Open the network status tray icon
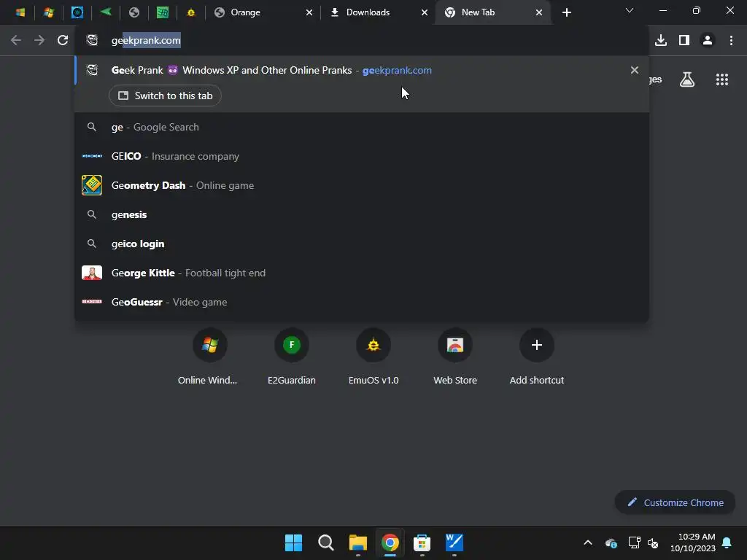747x560 pixels. [x=634, y=542]
